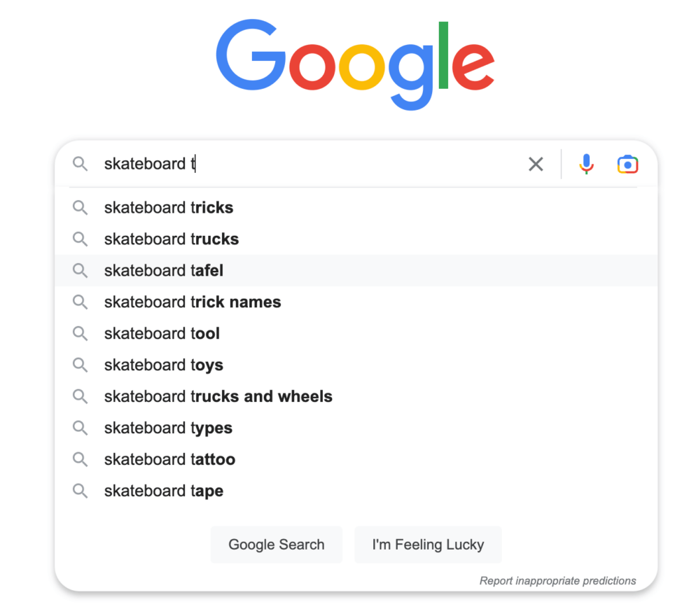Pick the skateboard trick names suggestion
Viewport: 696px width, 616px height.
(192, 302)
